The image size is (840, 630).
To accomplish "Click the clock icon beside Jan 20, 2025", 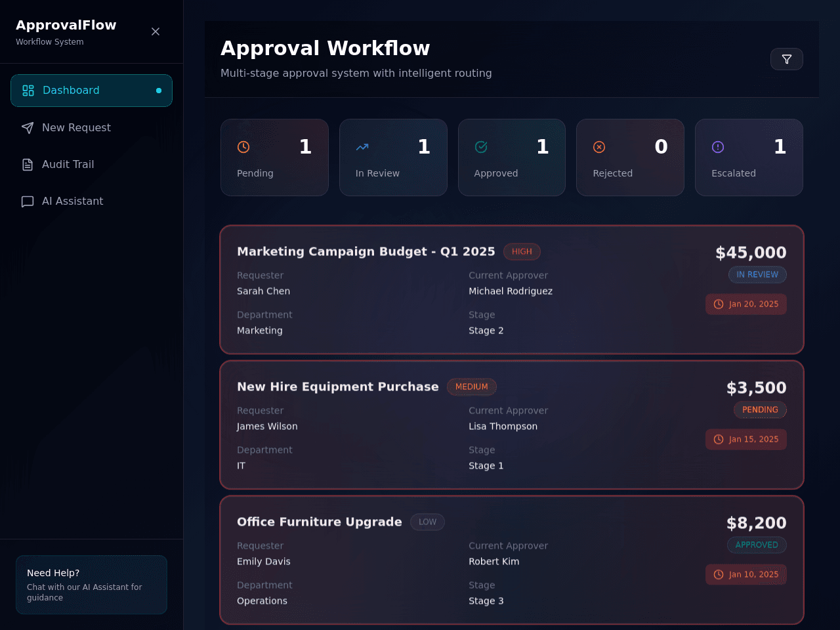I will (x=719, y=304).
